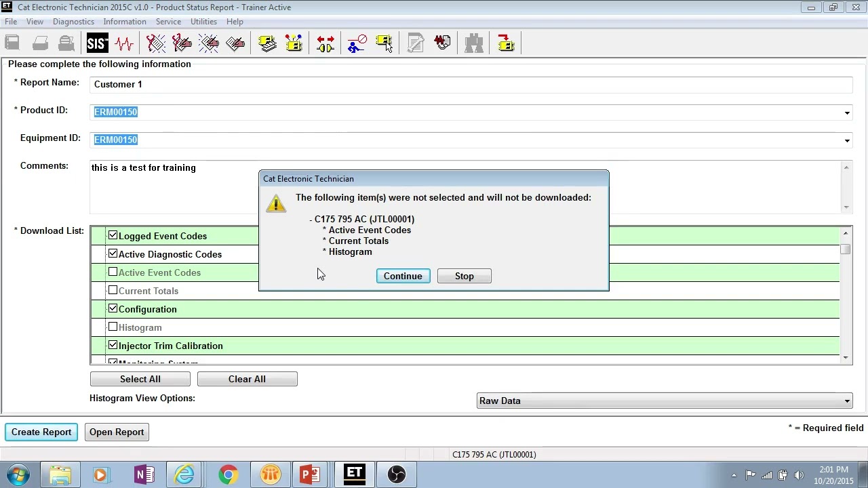
Task: Open PowerPoint from the taskbar
Action: [x=310, y=474]
